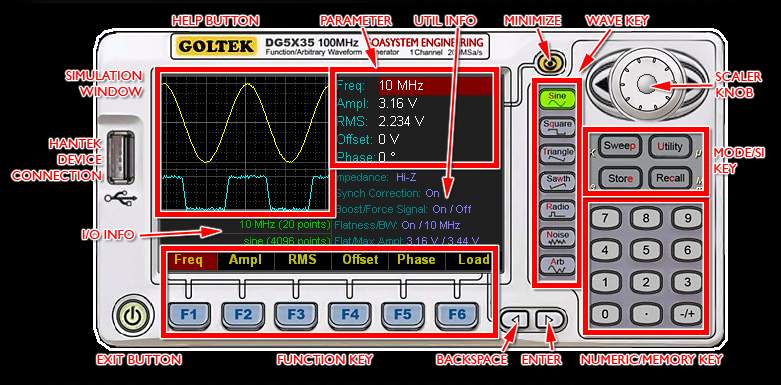Click the Recall button

click(670, 178)
